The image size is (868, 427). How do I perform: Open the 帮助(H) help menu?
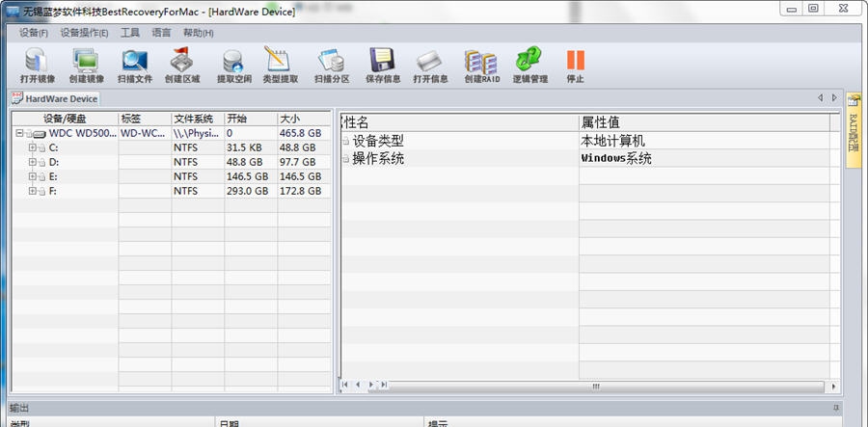(198, 33)
